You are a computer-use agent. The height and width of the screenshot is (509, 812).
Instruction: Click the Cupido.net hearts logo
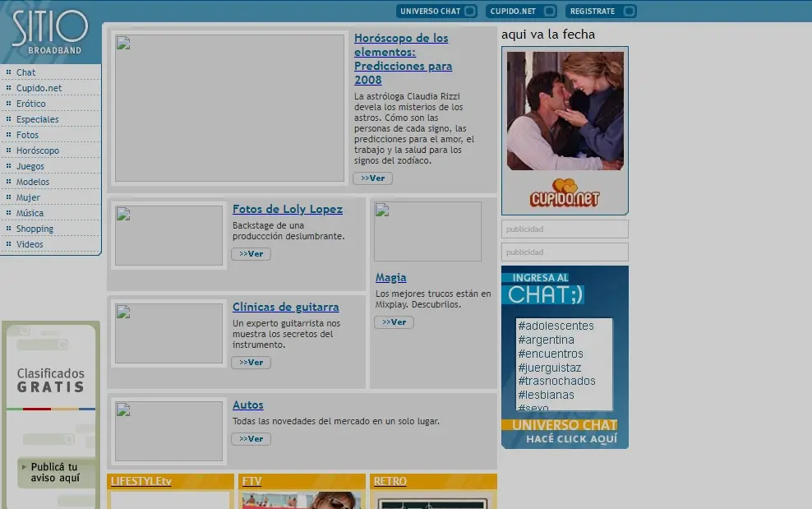565,193
